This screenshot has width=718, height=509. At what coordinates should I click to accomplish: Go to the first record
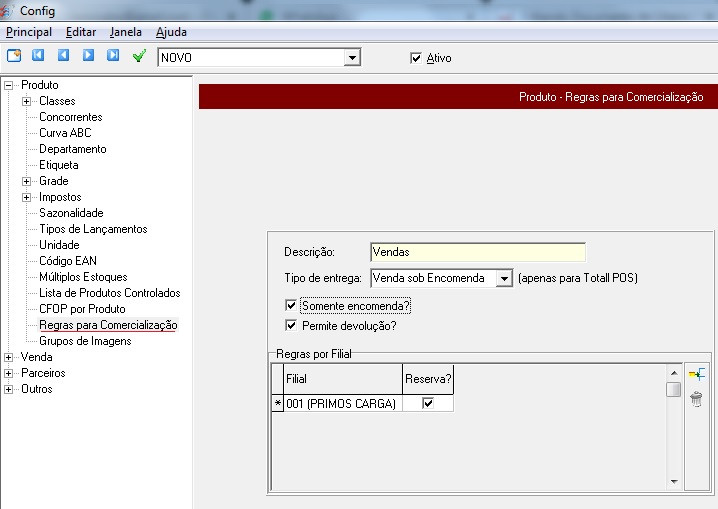pos(39,56)
